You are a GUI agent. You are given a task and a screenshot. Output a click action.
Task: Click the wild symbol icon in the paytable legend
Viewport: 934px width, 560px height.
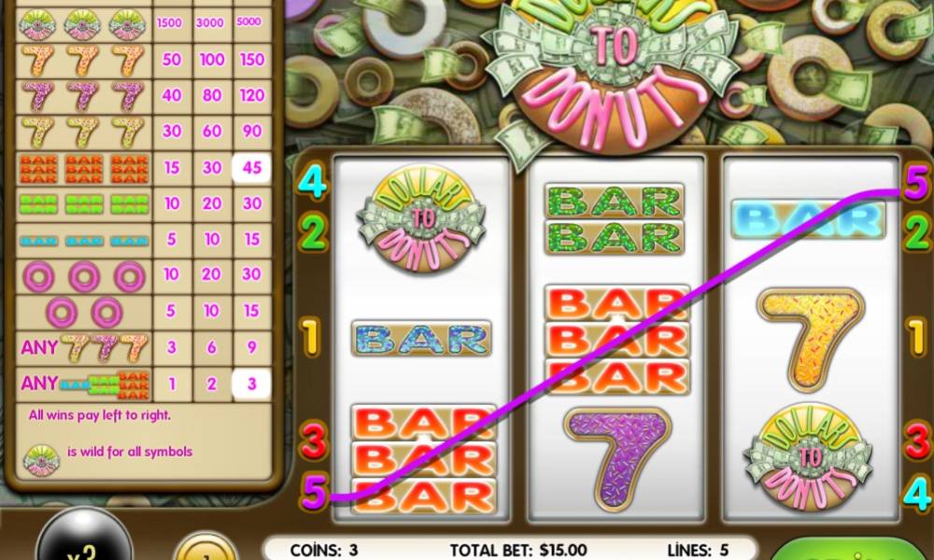pyautogui.click(x=41, y=460)
